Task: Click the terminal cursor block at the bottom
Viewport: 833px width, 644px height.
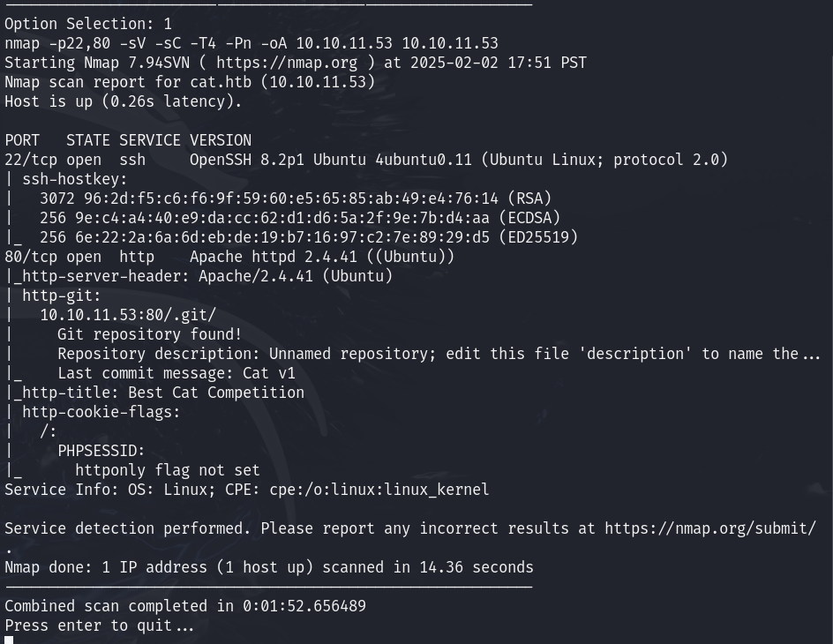Action: (x=9, y=640)
